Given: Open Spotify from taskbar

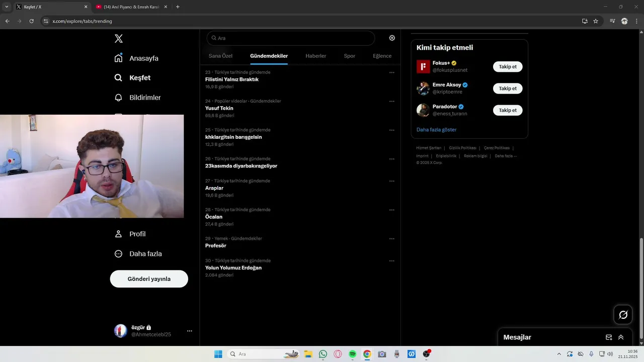Looking at the screenshot, I should tap(352, 354).
